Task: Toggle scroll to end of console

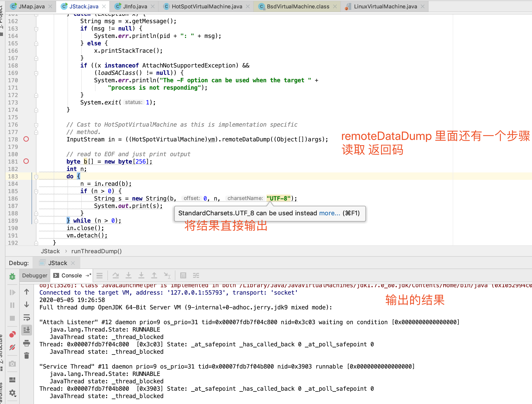Action: point(27,330)
